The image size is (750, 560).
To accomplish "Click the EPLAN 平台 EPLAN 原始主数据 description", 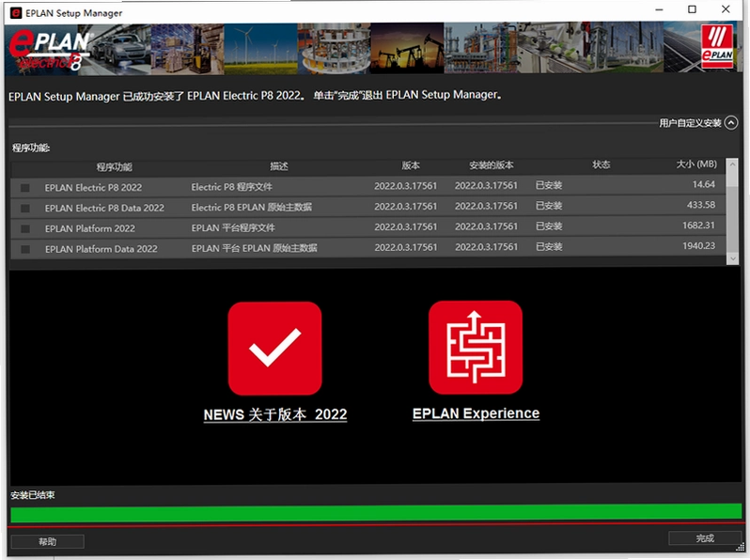I will pos(254,248).
